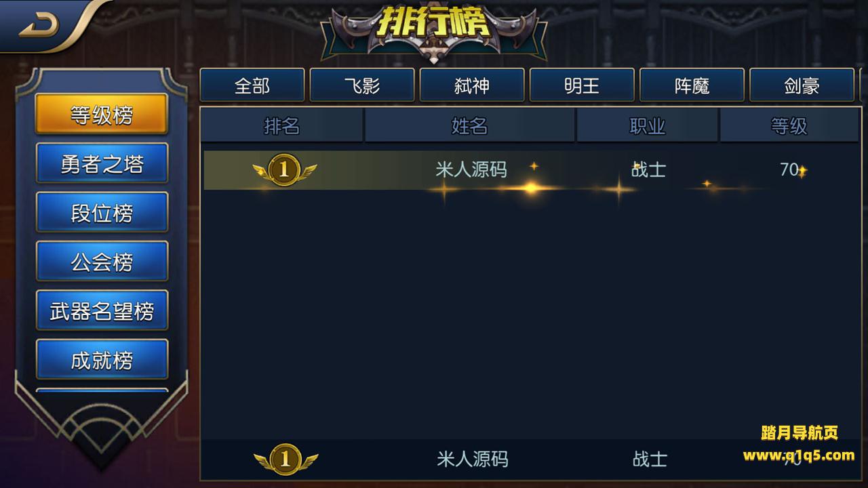The width and height of the screenshot is (868, 488).
Task: Choose the 剑豪 class tab
Action: click(x=802, y=85)
